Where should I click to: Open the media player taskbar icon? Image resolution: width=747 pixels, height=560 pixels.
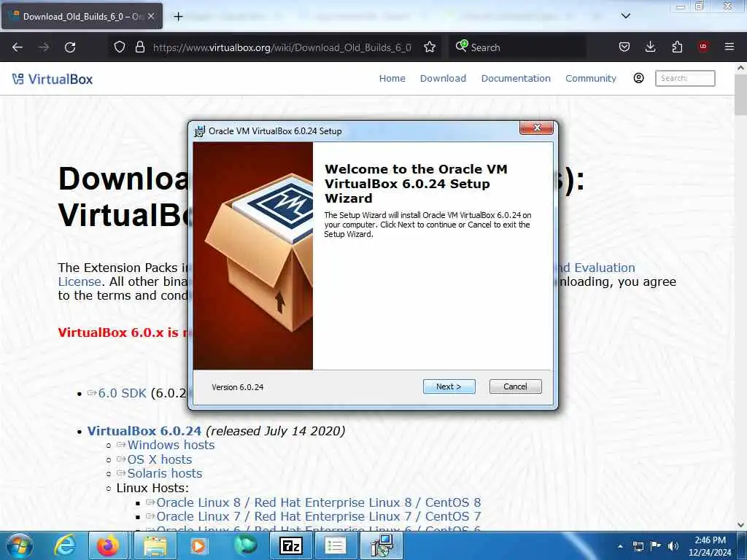click(198, 545)
